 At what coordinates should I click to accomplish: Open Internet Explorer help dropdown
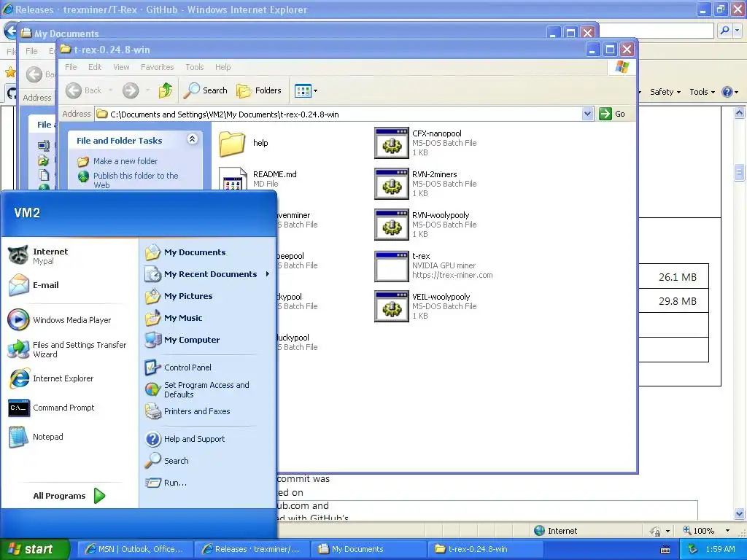(x=729, y=92)
